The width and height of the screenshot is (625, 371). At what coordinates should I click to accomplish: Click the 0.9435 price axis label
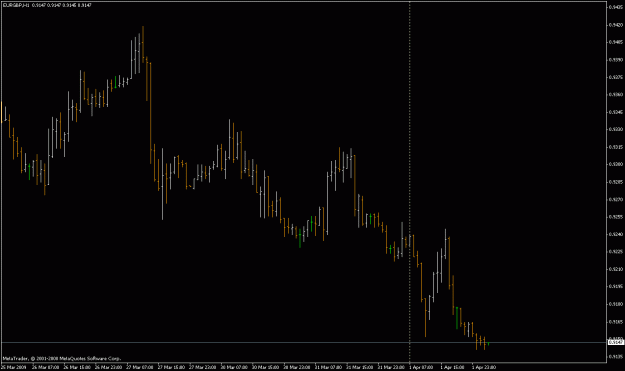[x=616, y=7]
